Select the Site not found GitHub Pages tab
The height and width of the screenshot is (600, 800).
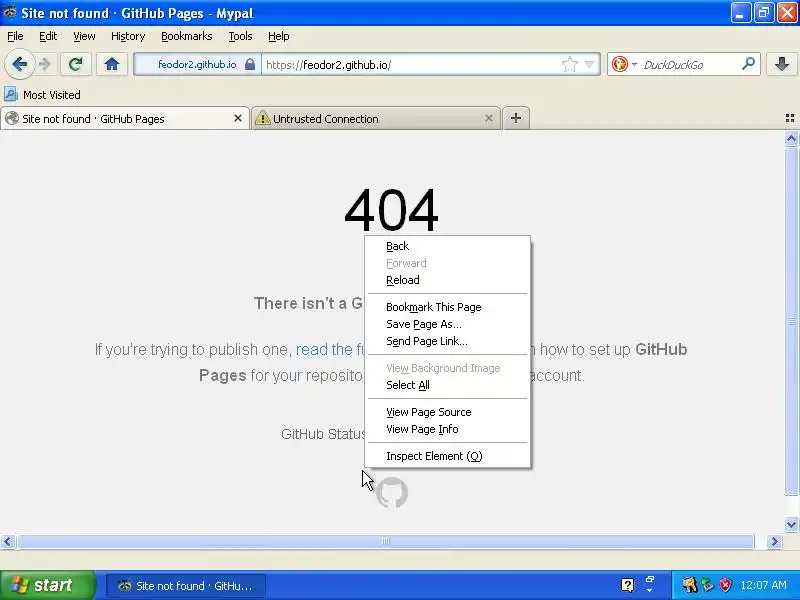(124, 118)
